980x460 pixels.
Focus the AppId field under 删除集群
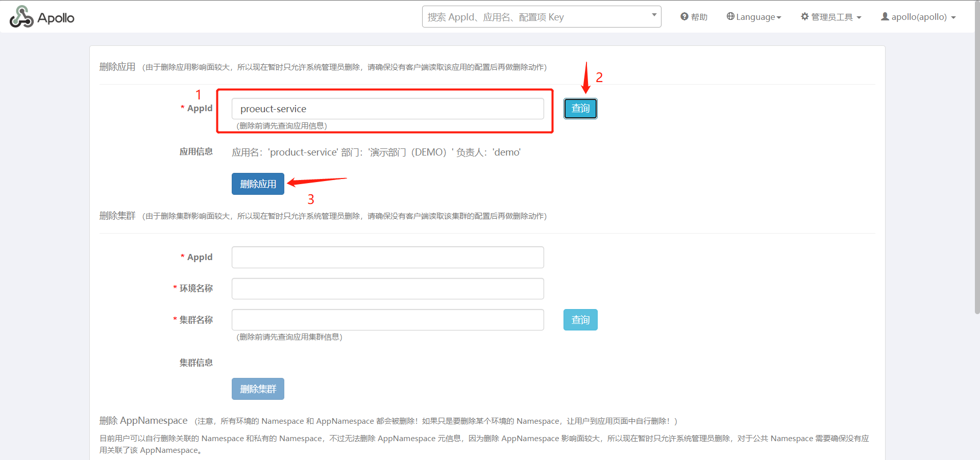(387, 258)
